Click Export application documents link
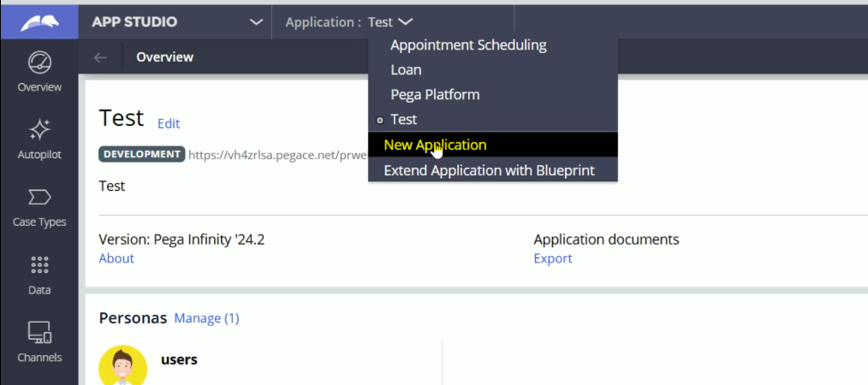Image resolution: width=868 pixels, height=385 pixels. (552, 258)
